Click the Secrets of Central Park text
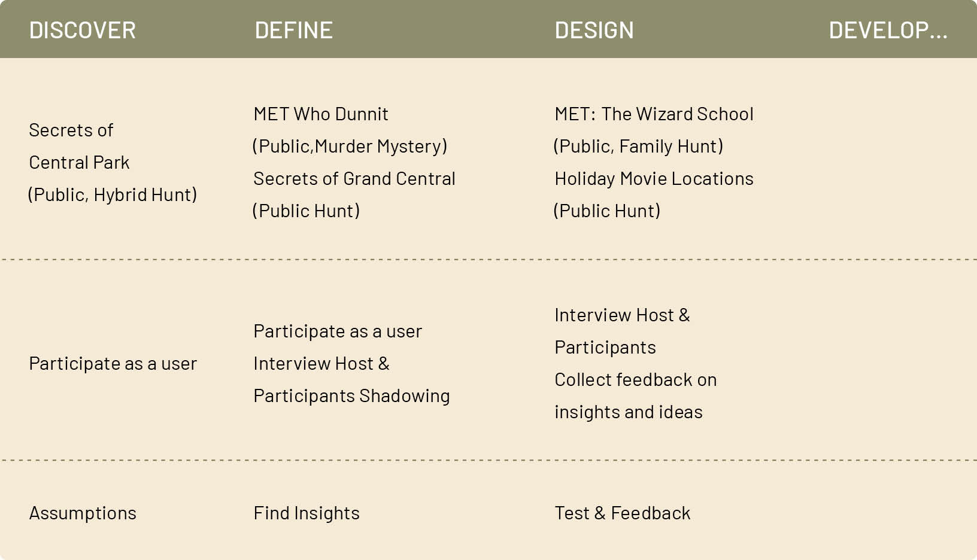This screenshot has width=977, height=560. tap(79, 146)
